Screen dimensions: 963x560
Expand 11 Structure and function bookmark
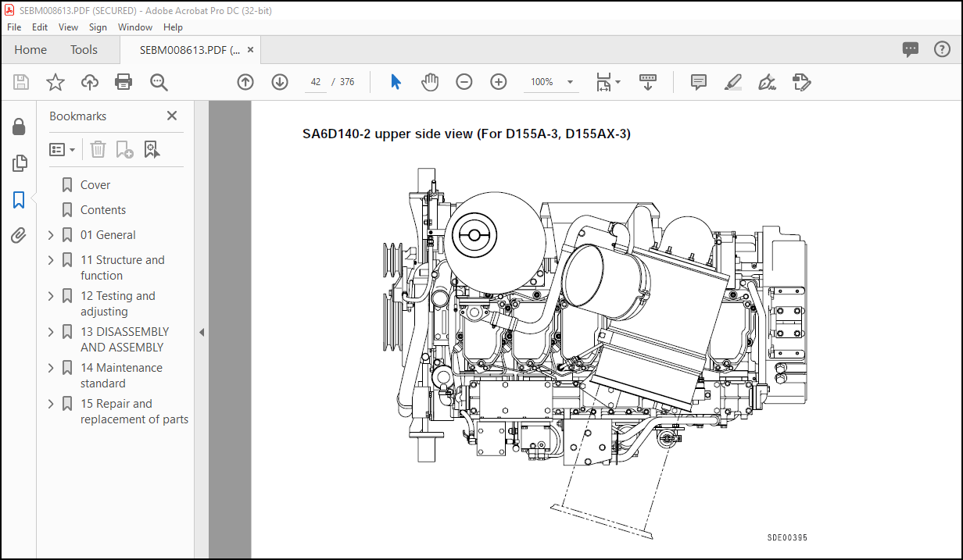51,260
